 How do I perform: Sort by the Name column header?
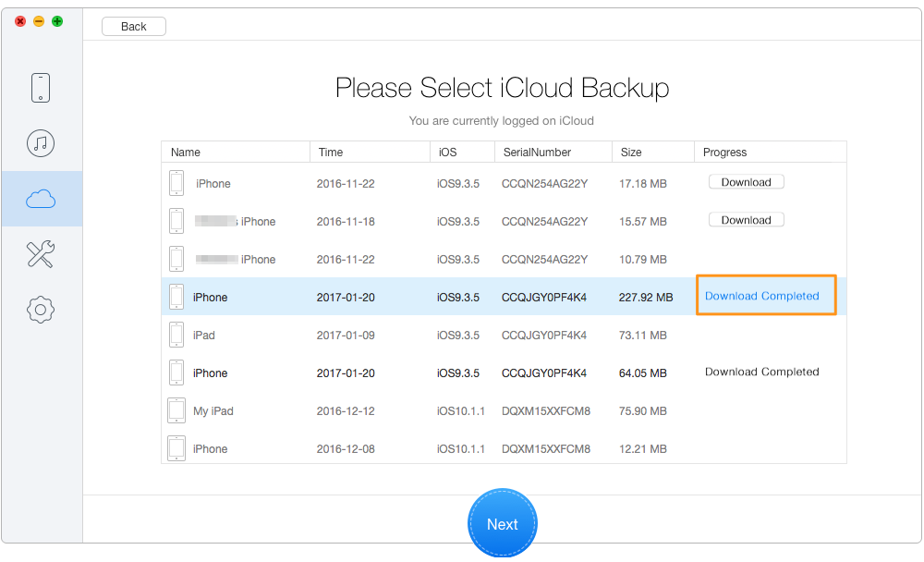pos(236,153)
